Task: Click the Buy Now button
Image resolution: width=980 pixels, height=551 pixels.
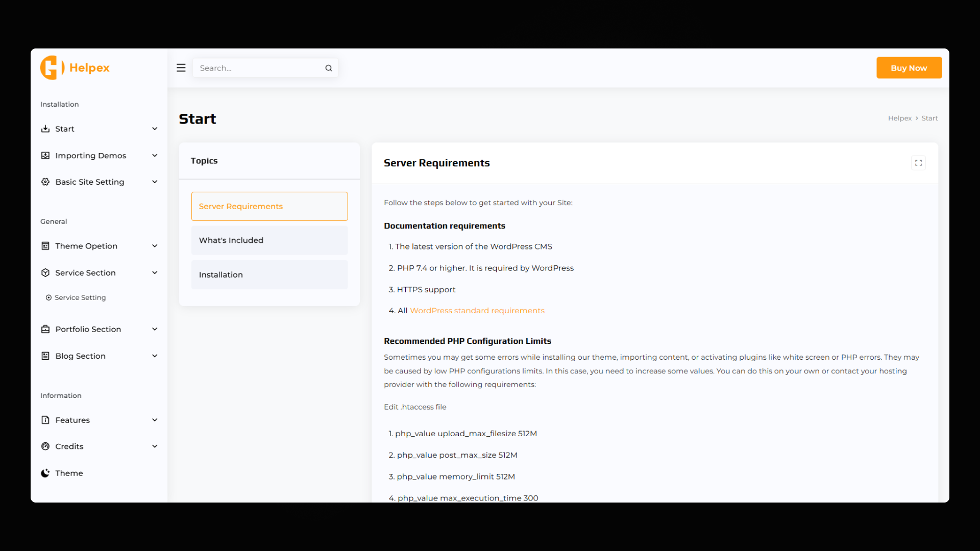Action: [909, 68]
